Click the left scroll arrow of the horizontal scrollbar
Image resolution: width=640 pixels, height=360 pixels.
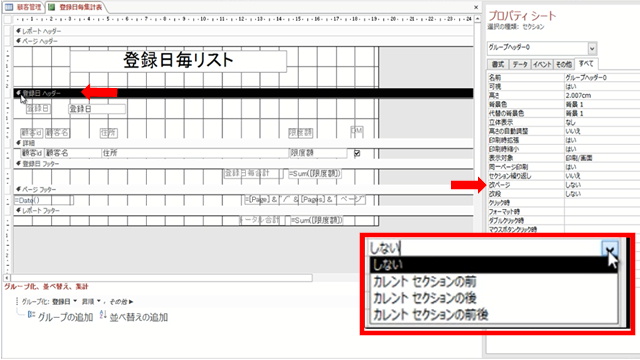point(7,278)
